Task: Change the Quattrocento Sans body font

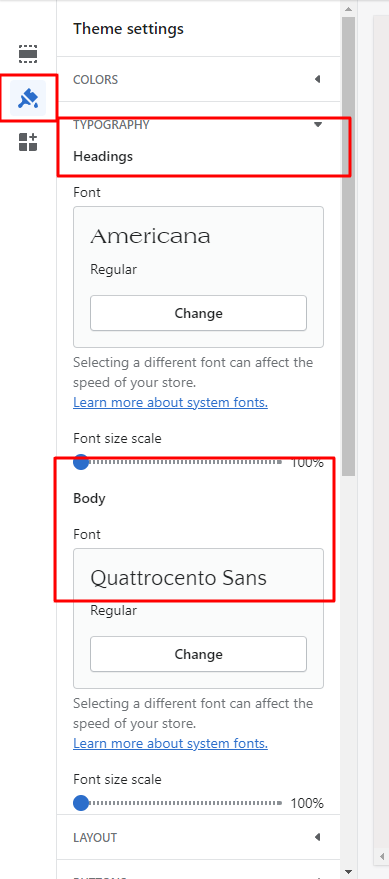Action: point(198,654)
